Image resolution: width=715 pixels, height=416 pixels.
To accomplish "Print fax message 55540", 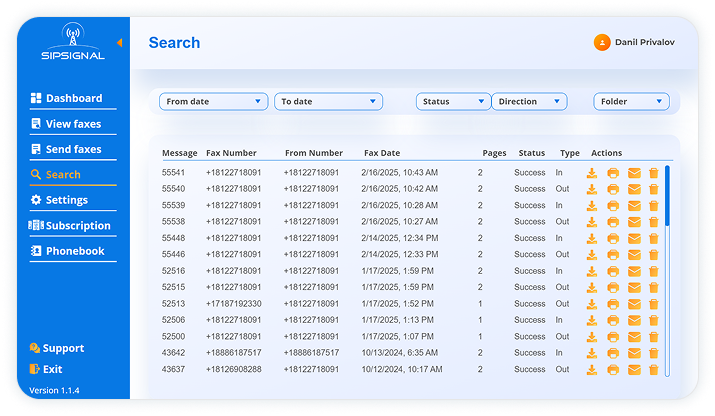I will pos(613,189).
